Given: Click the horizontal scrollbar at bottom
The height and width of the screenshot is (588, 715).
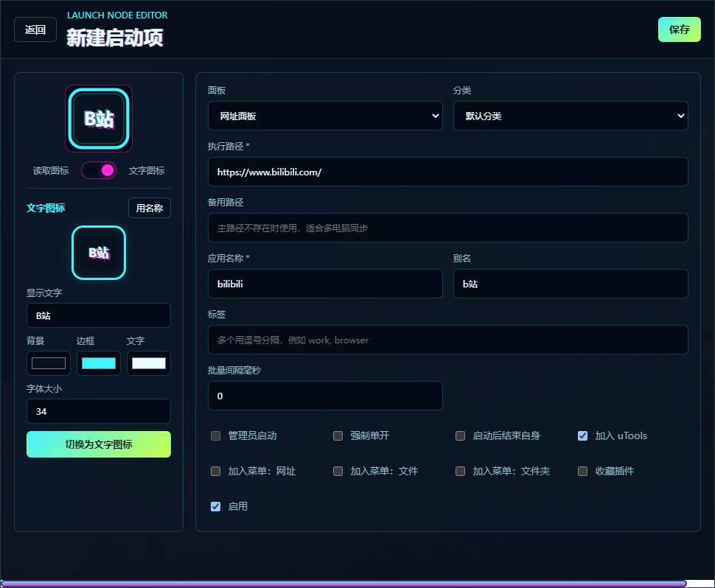Looking at the screenshot, I should tap(343, 584).
